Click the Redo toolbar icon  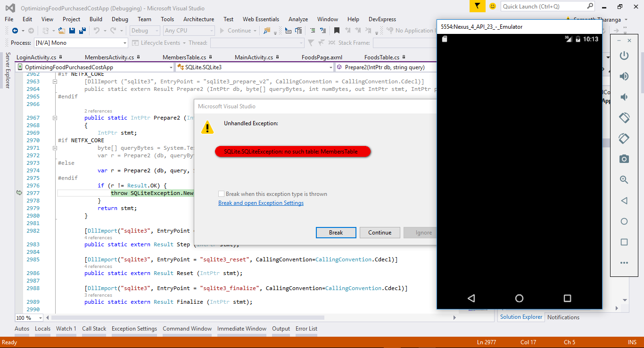click(x=113, y=31)
